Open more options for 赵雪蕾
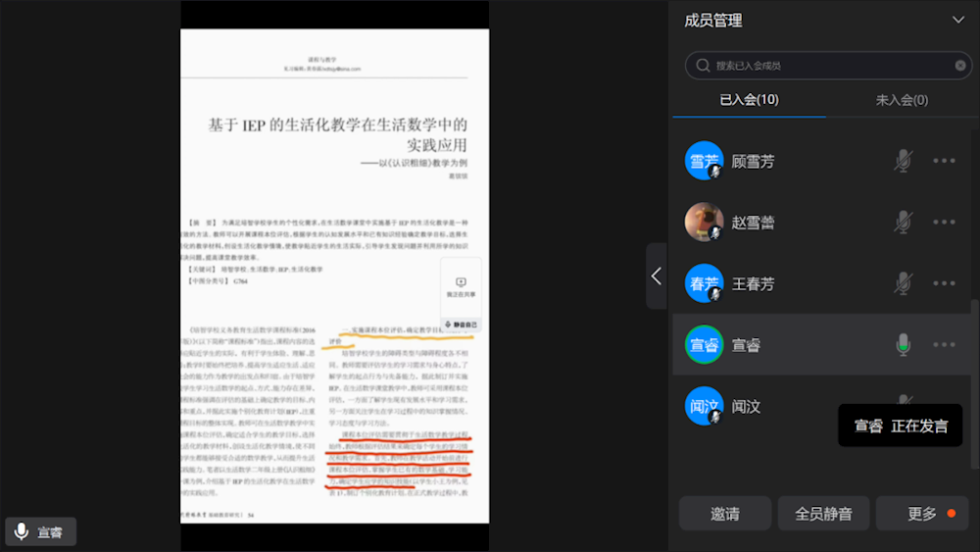Viewport: 980px width, 552px height. (944, 223)
